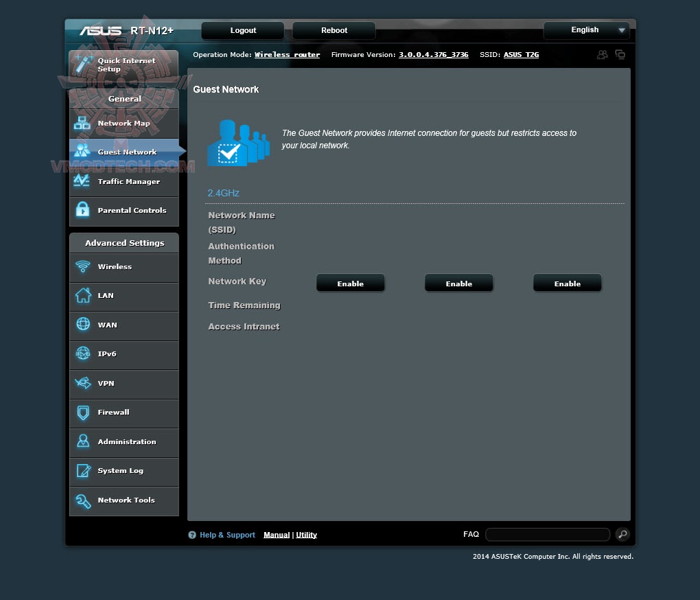Click the Help & Support link

pyautogui.click(x=227, y=535)
